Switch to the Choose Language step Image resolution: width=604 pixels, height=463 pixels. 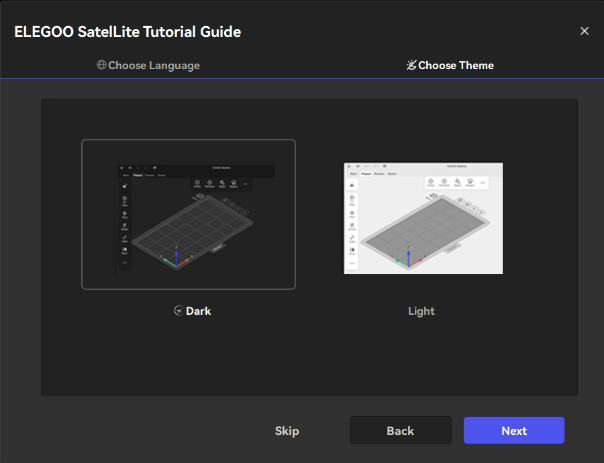[x=148, y=65]
